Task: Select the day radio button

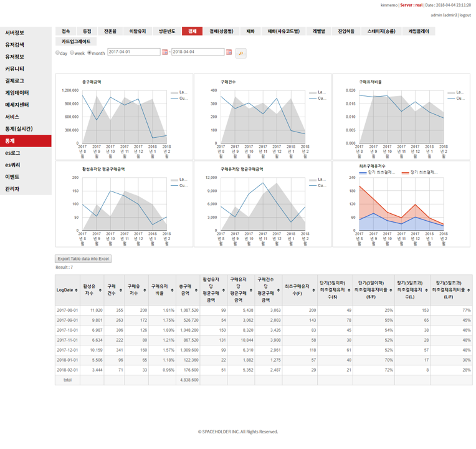Action: [57, 53]
